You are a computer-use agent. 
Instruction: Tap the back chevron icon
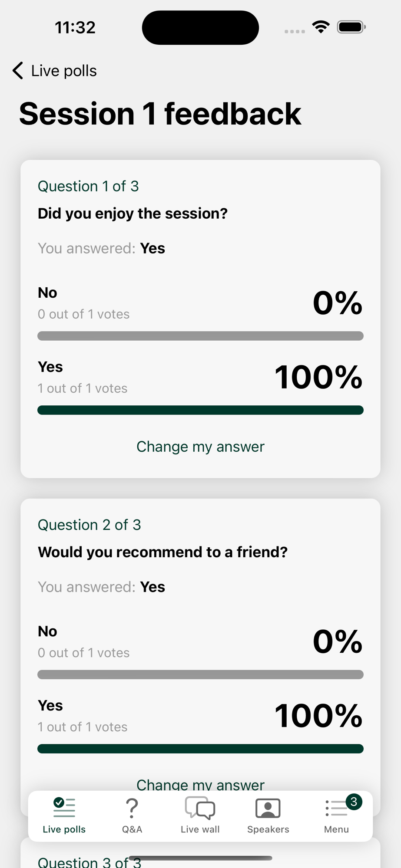tap(18, 71)
